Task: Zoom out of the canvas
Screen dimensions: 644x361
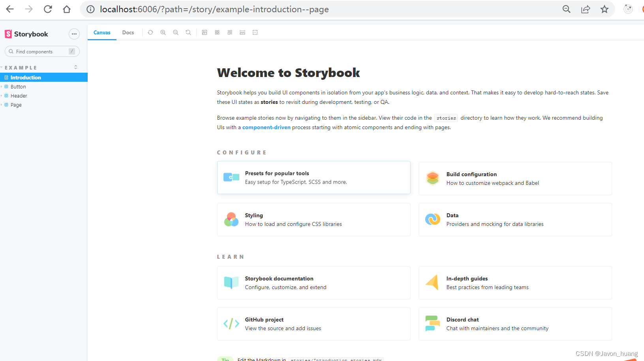Action: point(176,32)
